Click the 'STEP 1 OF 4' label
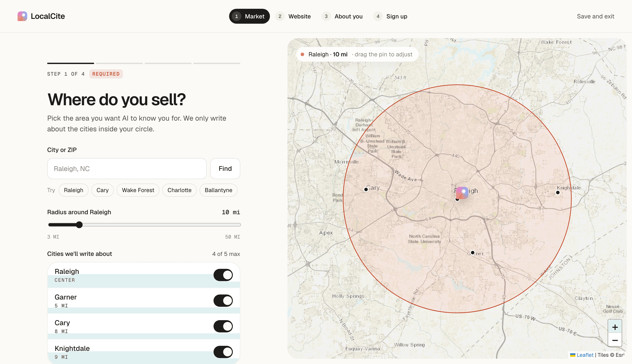632x364 pixels. pos(66,74)
